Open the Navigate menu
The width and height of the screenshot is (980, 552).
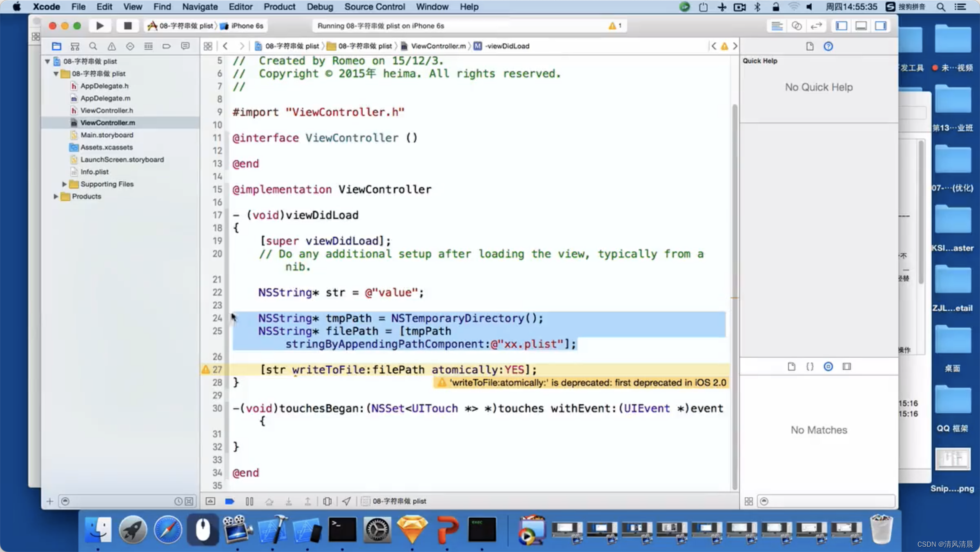click(200, 7)
